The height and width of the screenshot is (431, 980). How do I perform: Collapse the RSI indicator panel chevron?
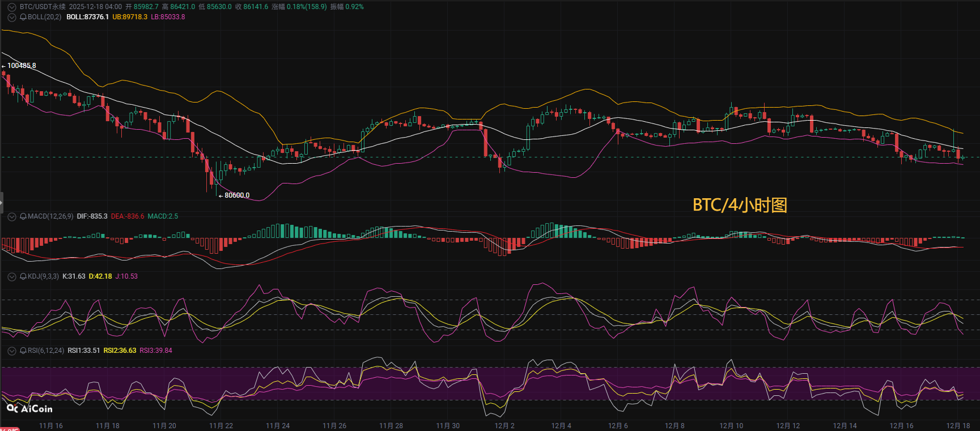pyautogui.click(x=11, y=351)
